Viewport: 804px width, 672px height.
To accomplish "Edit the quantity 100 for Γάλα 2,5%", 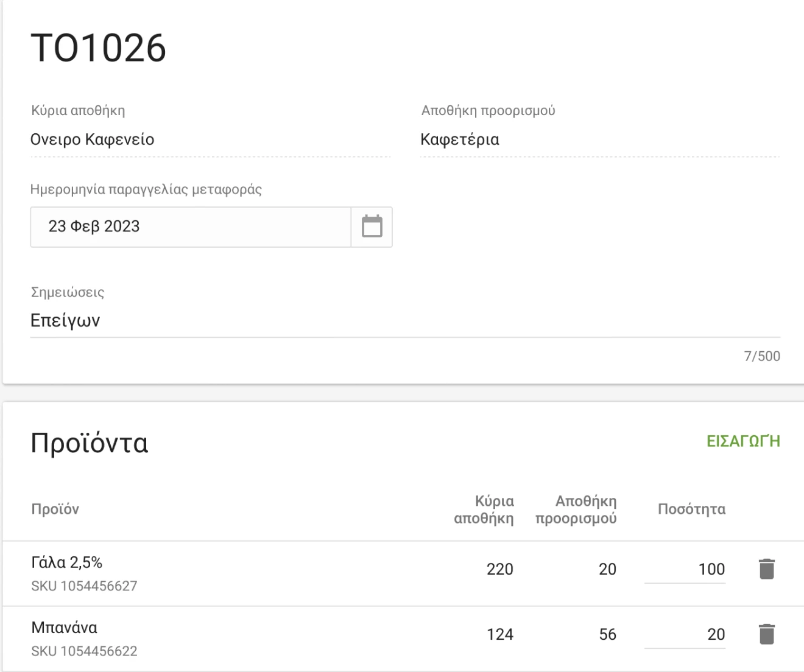I will [685, 570].
